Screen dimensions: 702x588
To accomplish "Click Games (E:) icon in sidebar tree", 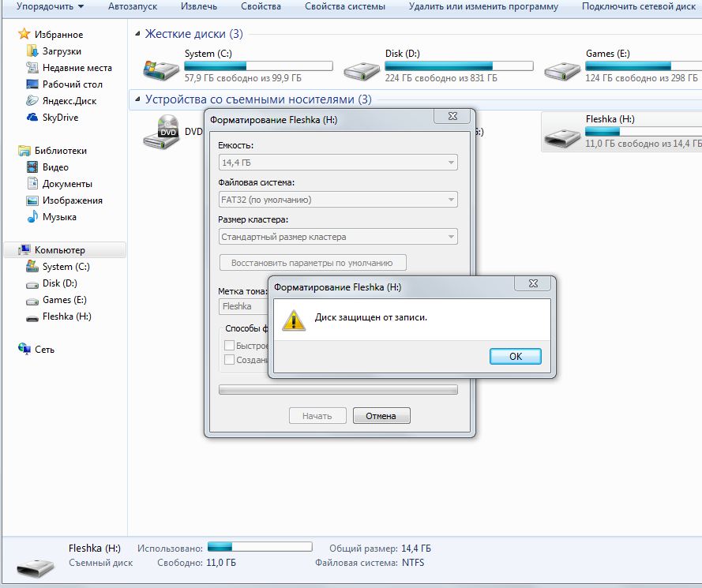I will click(x=32, y=301).
